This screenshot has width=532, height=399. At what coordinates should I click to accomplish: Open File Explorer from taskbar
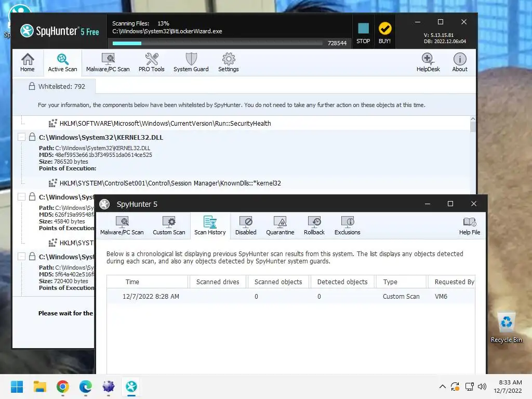click(39, 387)
